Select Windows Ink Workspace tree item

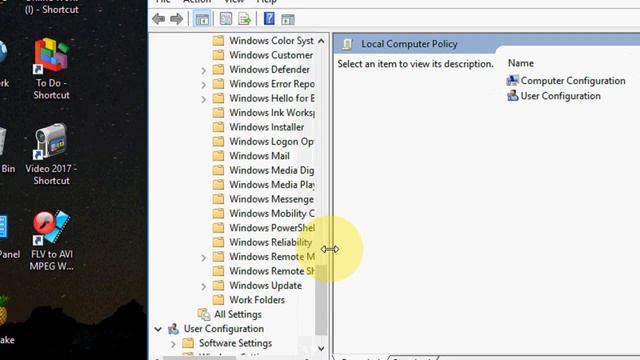click(x=272, y=113)
